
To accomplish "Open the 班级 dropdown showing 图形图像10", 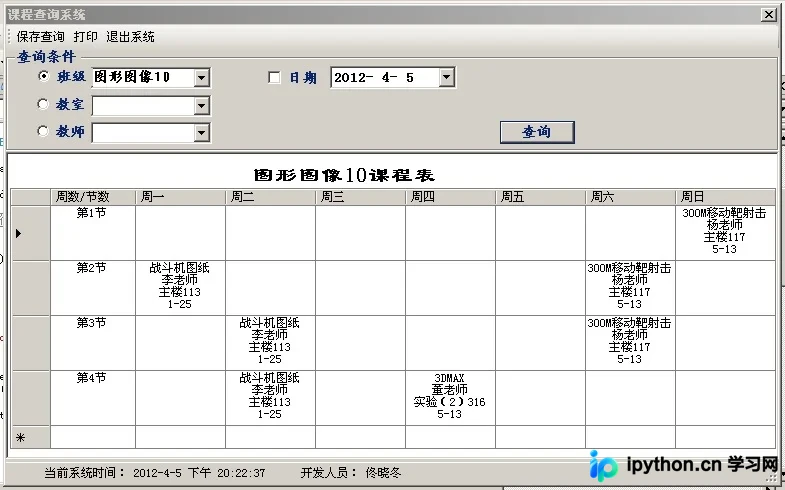I will [201, 78].
